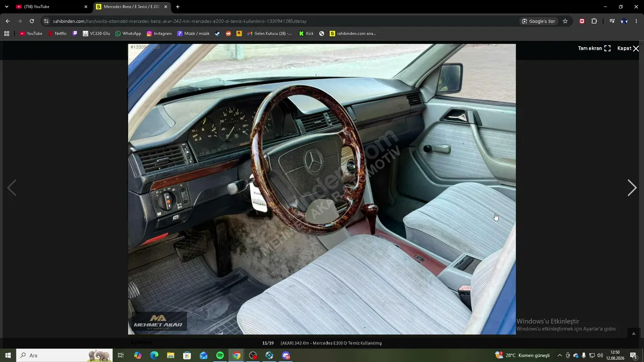Open the Gelen Kutusu Gmail bookmark
The image size is (644, 362).
269,34
